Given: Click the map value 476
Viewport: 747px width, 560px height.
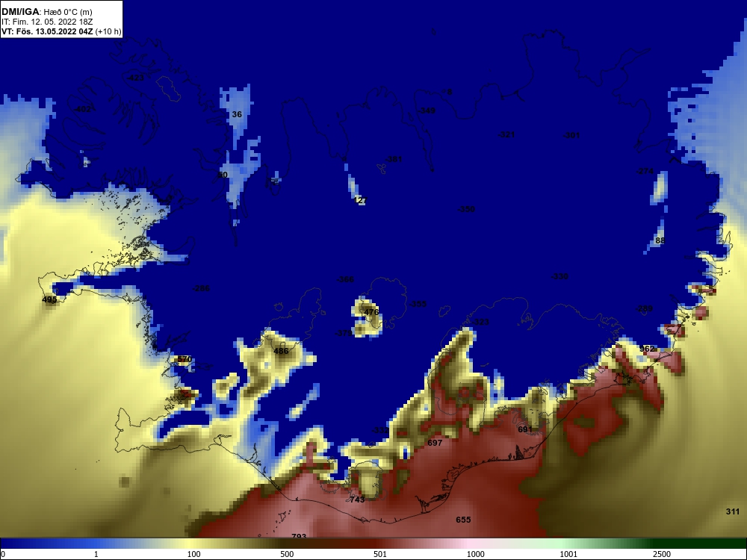Looking at the screenshot, I should coord(371,312).
